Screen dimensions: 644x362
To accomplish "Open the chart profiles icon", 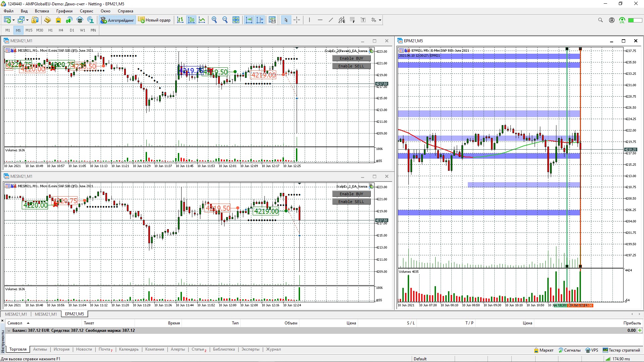I will 21,20.
